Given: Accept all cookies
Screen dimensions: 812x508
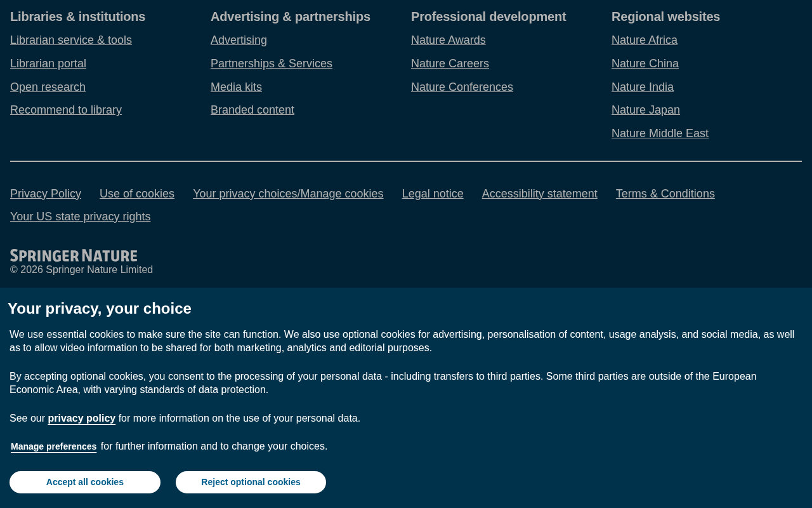Looking at the screenshot, I should point(85,482).
